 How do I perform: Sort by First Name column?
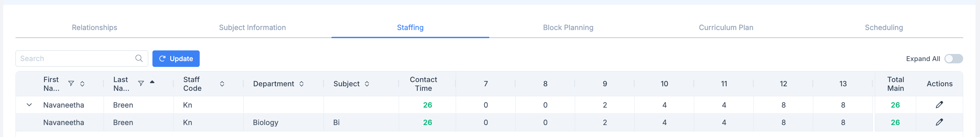click(x=82, y=83)
